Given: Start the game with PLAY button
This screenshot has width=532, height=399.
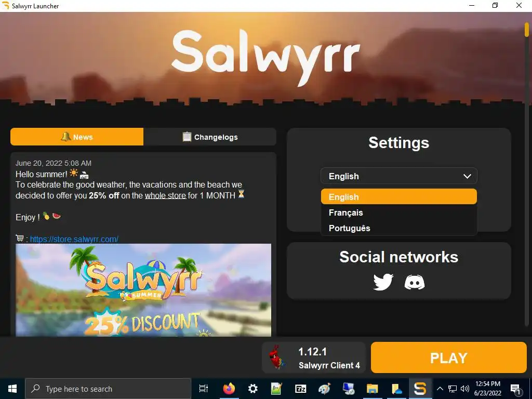Looking at the screenshot, I should point(448,357).
